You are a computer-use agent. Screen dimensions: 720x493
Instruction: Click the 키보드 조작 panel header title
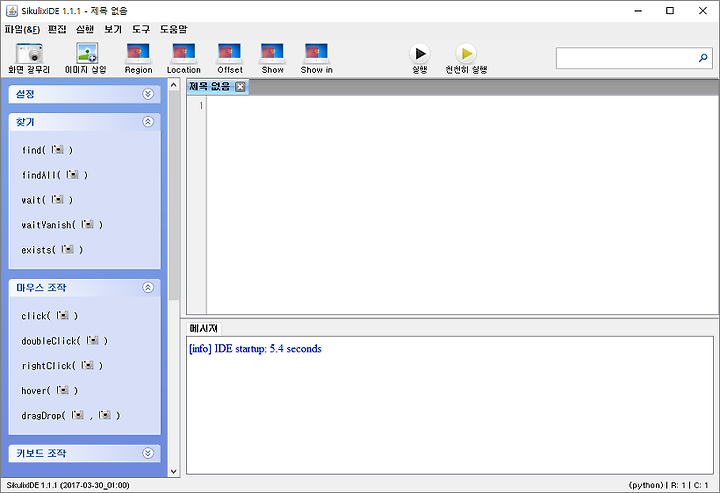point(41,453)
